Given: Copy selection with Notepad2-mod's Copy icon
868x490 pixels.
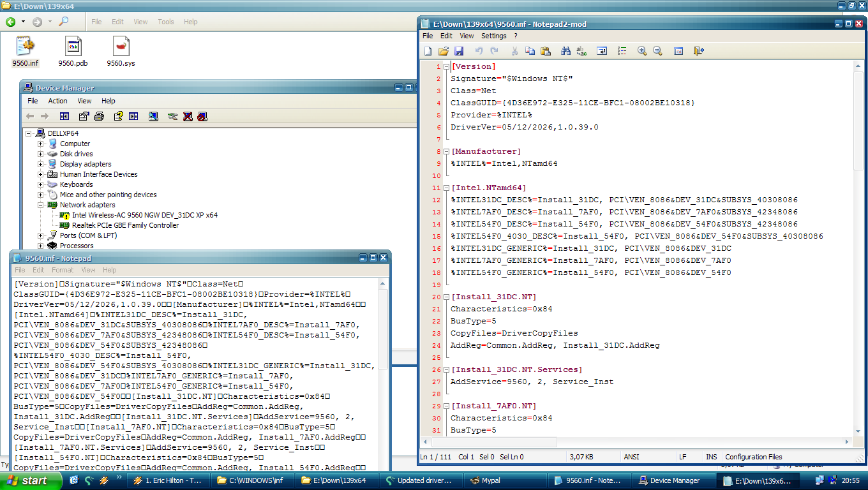Looking at the screenshot, I should (x=530, y=51).
